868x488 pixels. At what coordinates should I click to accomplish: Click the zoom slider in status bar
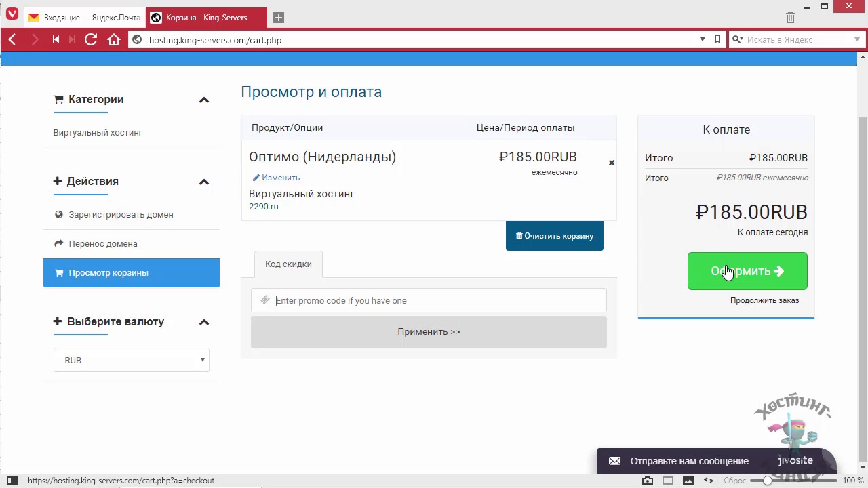click(792, 481)
